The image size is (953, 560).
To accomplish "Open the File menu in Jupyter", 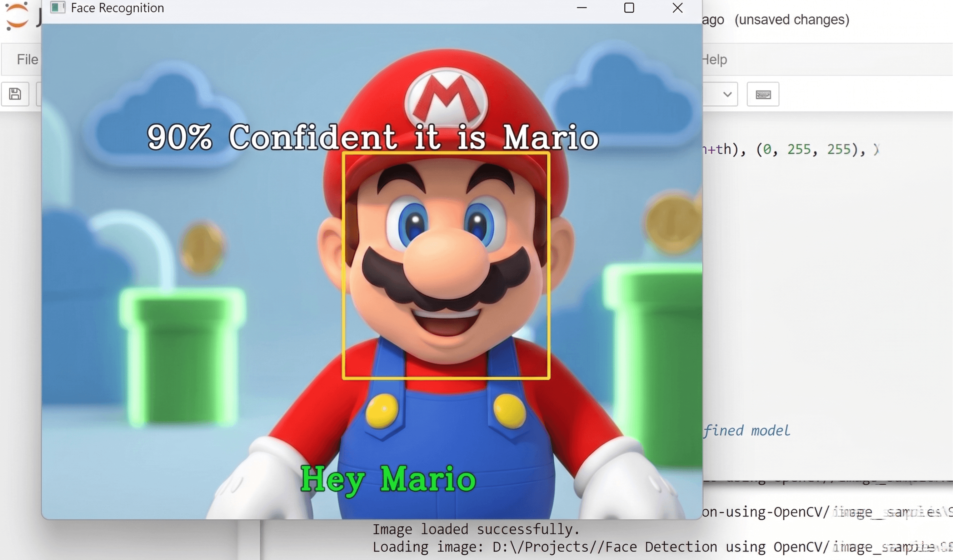I will click(27, 59).
